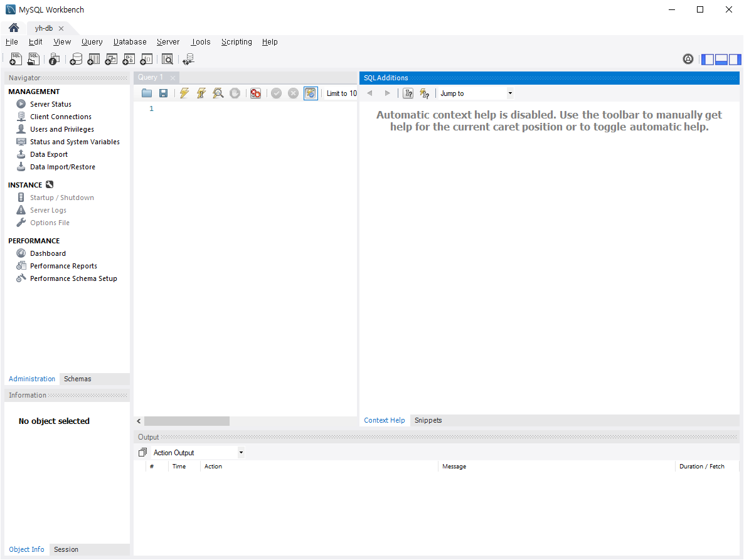Switch to the Schemas tab

78,379
